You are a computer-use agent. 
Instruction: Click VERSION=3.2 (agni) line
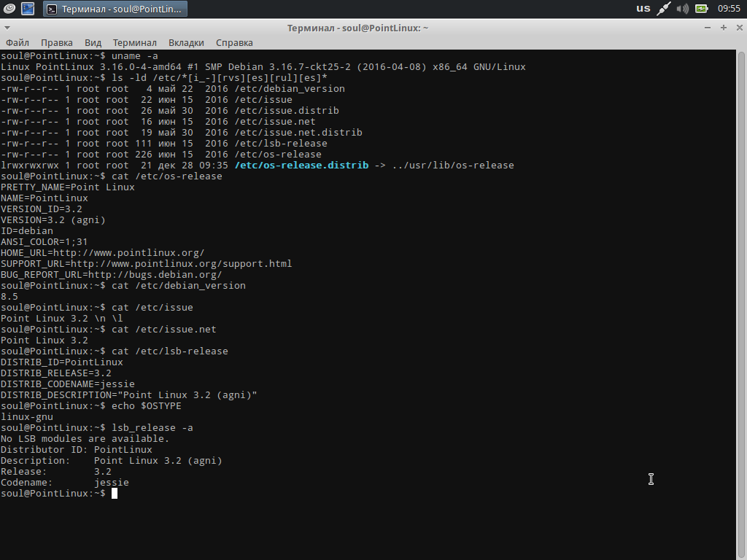[x=53, y=220]
